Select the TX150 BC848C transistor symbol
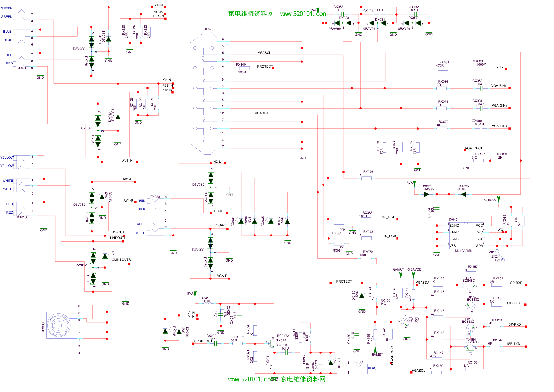 coord(405,322)
